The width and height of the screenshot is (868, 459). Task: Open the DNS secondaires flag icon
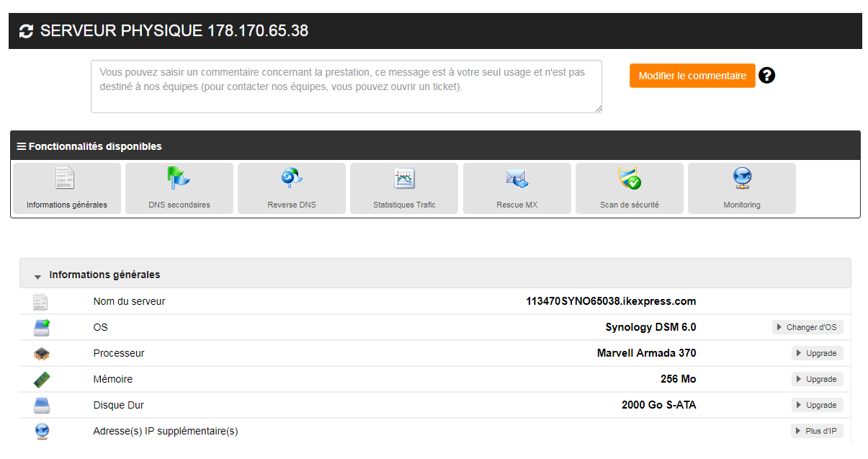[x=179, y=178]
